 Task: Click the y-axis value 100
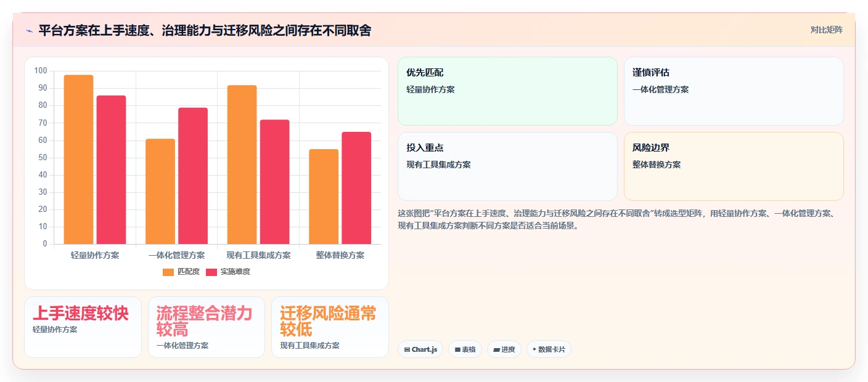coord(41,71)
